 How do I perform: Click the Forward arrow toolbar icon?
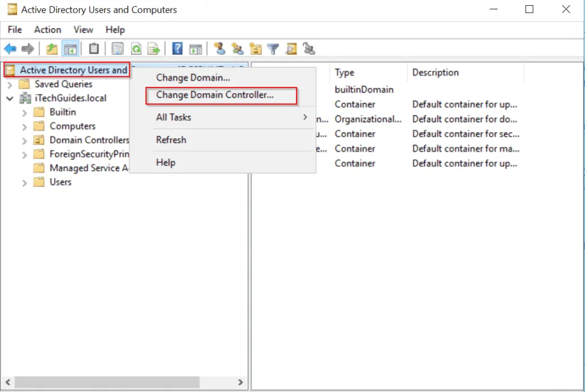point(28,49)
